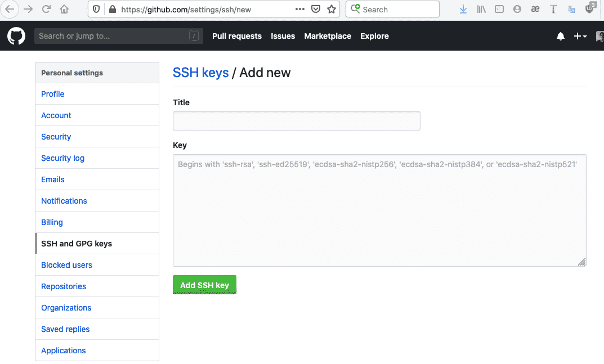The width and height of the screenshot is (604, 364).
Task: Open Firefox downloads arrow icon
Action: tap(463, 9)
